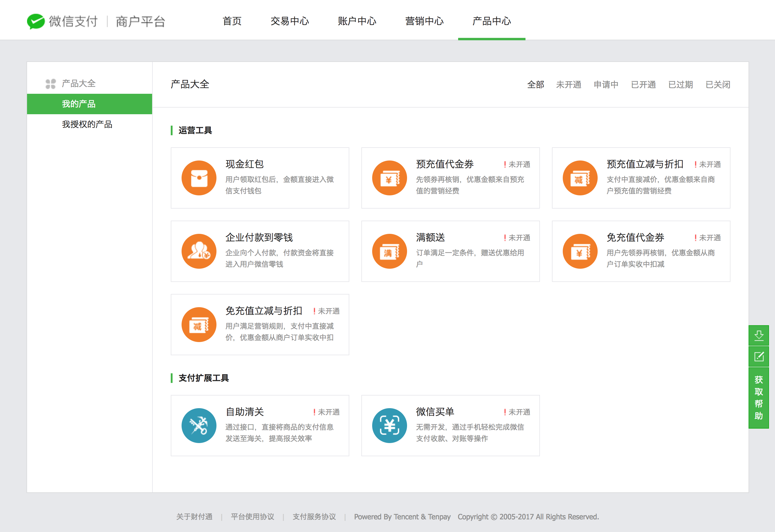
Task: Open the 产品中心 navigation tab
Action: coord(492,21)
